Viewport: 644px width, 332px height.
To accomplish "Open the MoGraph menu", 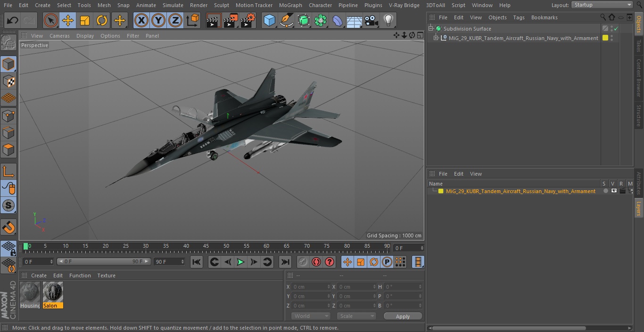I will pos(290,5).
